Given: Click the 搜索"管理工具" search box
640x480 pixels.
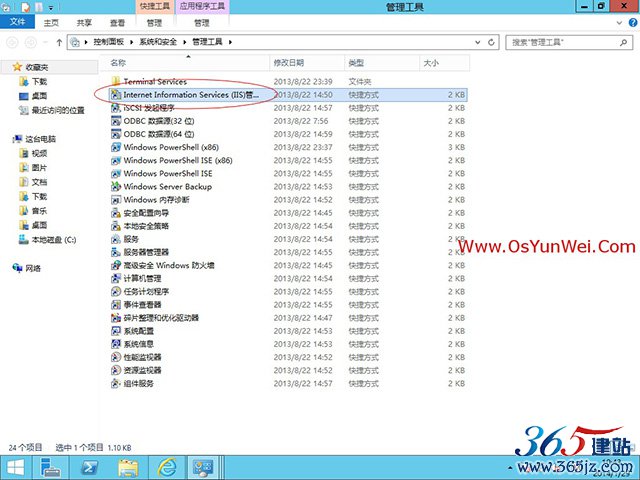Looking at the screenshot, I should [568, 42].
